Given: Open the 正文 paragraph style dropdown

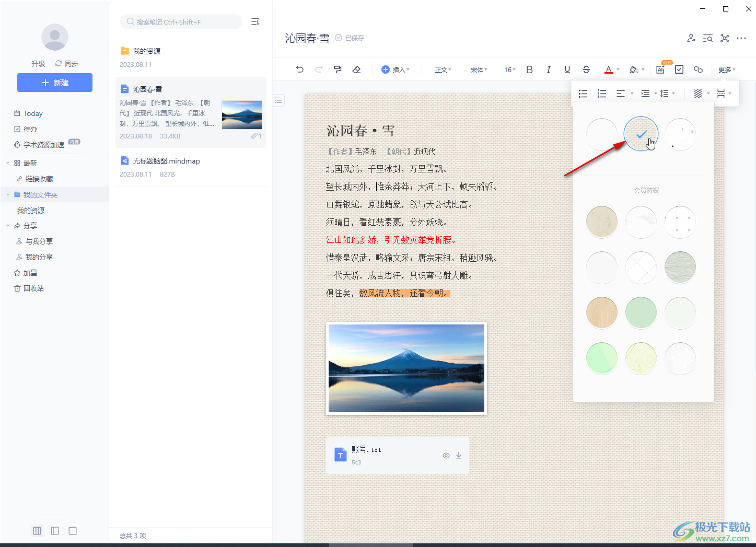Looking at the screenshot, I should coord(443,69).
